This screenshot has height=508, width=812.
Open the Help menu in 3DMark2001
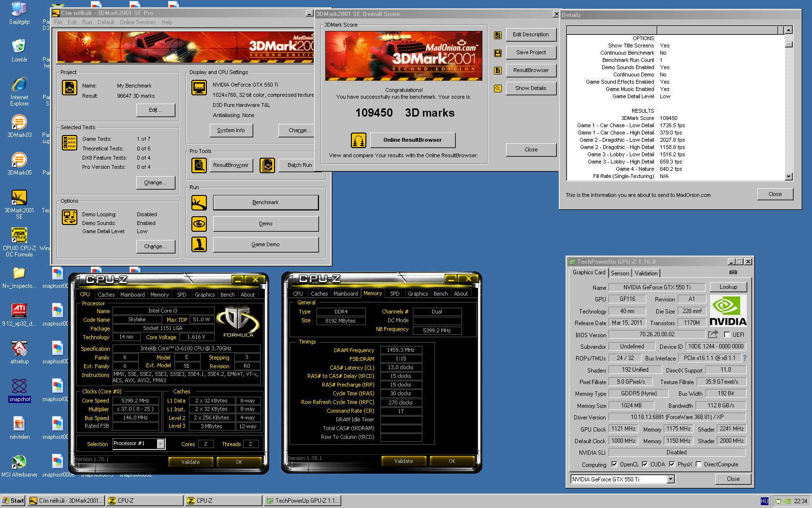pyautogui.click(x=167, y=22)
